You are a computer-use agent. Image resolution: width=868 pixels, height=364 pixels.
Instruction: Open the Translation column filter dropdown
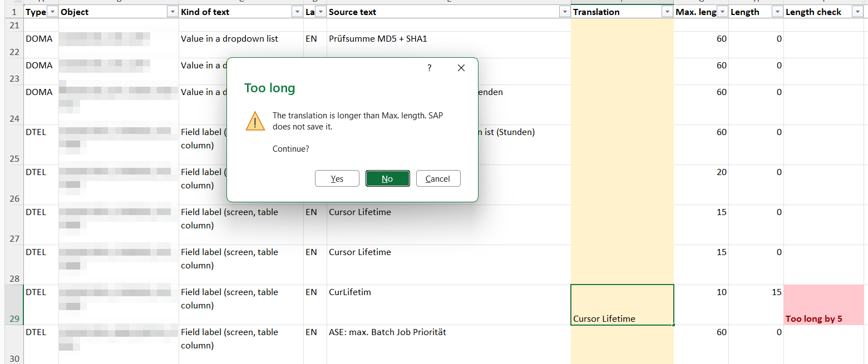tap(667, 12)
